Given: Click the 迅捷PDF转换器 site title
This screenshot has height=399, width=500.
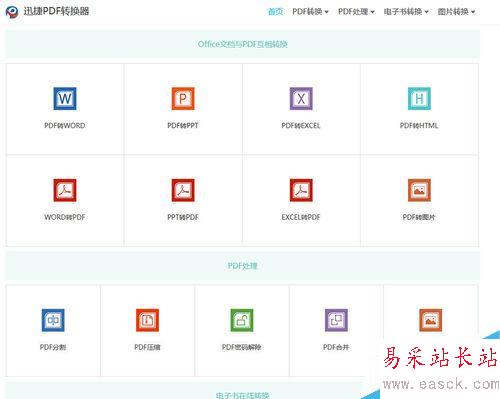Looking at the screenshot, I should click(x=56, y=11).
